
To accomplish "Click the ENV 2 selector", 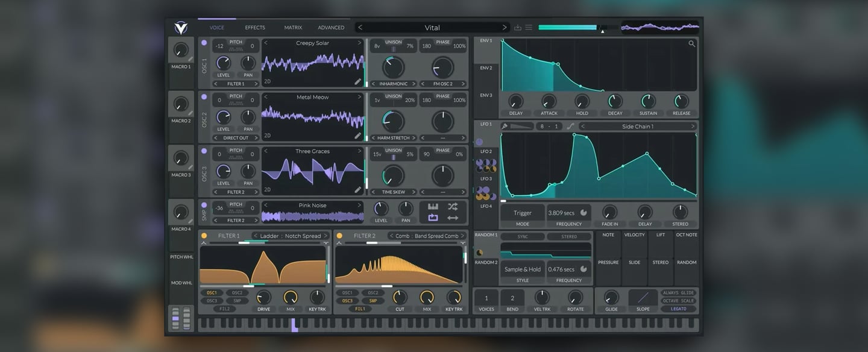I will coord(486,68).
